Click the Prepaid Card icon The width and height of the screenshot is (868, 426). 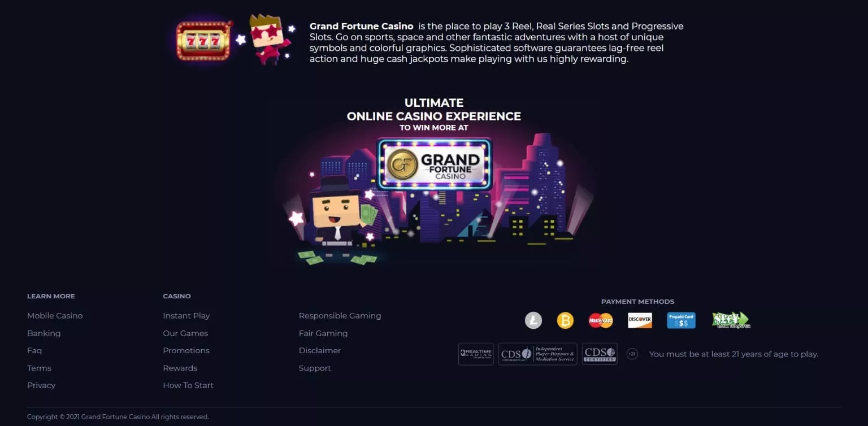681,320
